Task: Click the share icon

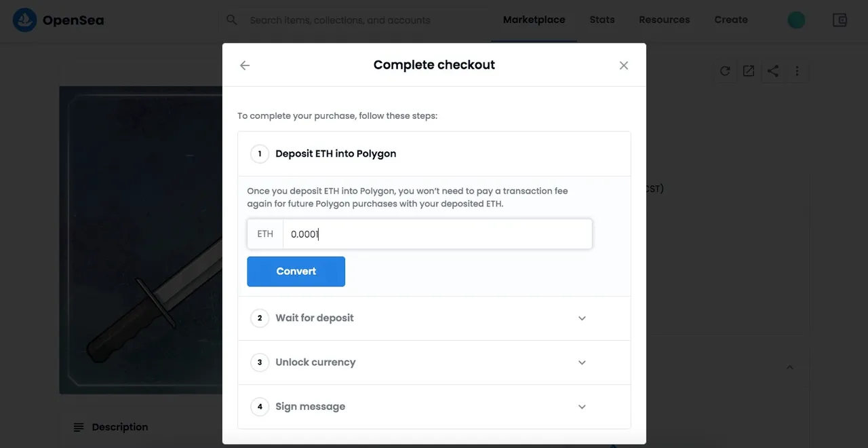Action: (x=773, y=71)
